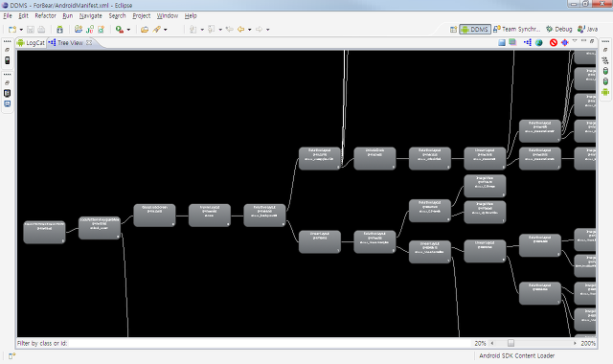This screenshot has width=613, height=364.
Task: Open the Edit menu
Action: point(23,16)
